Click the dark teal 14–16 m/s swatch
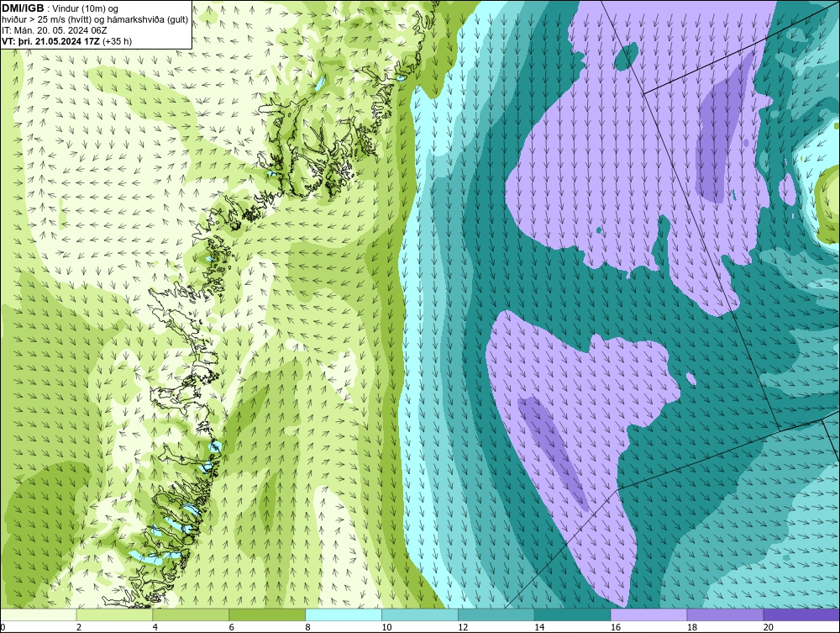The width and height of the screenshot is (840, 633). point(573,615)
